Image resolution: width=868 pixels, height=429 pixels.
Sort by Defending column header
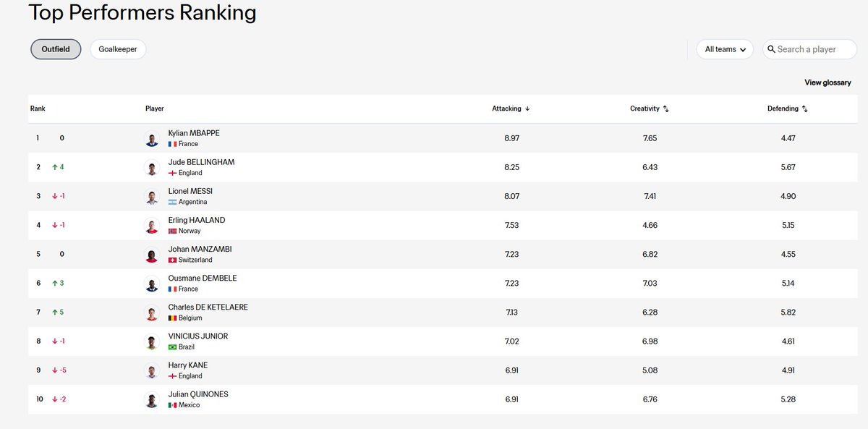tap(787, 109)
